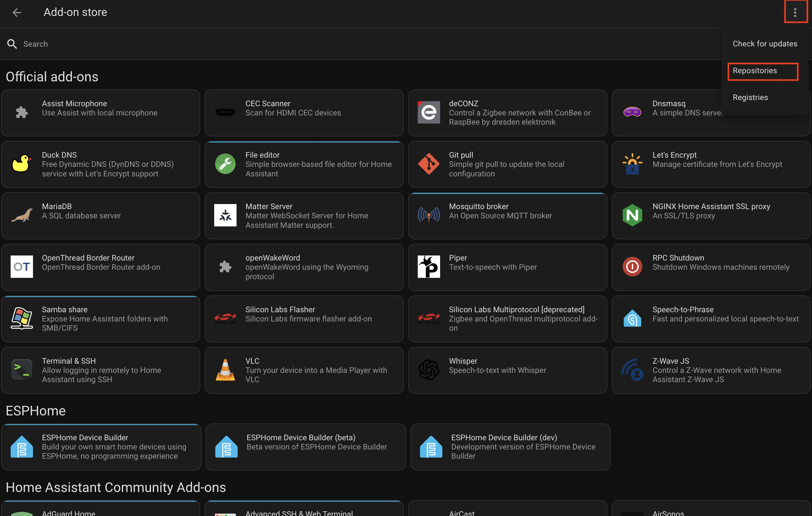Open the Whisper add-on title

click(463, 361)
